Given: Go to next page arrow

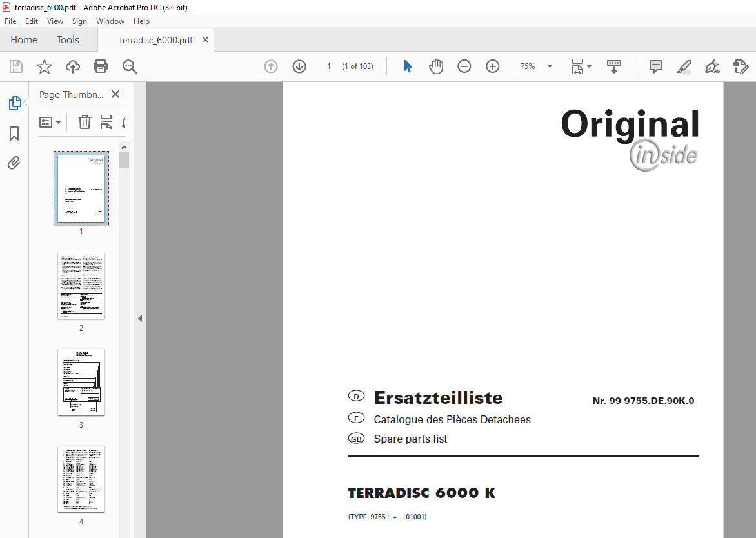Looking at the screenshot, I should [299, 66].
